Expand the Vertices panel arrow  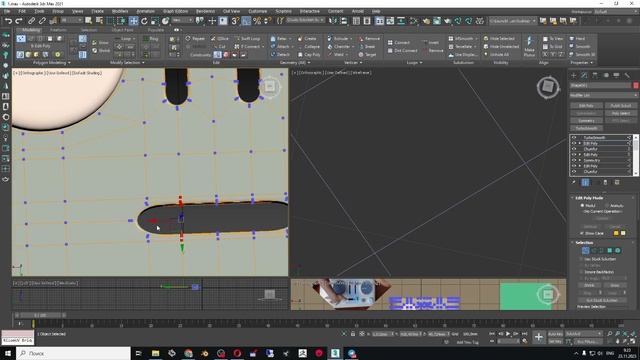pos(361,63)
